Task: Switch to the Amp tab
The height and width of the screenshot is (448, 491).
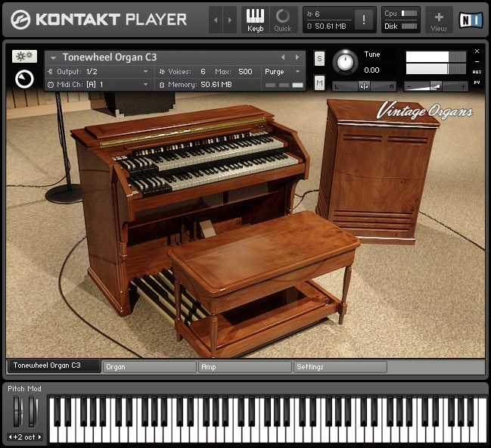Action: pyautogui.click(x=244, y=367)
